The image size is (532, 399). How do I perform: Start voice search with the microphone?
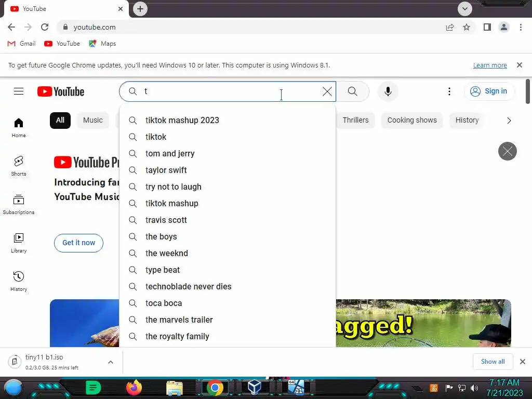(388, 91)
